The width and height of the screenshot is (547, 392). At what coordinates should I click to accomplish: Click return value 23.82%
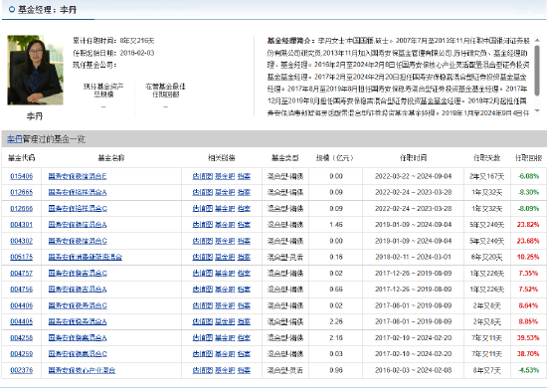528,225
